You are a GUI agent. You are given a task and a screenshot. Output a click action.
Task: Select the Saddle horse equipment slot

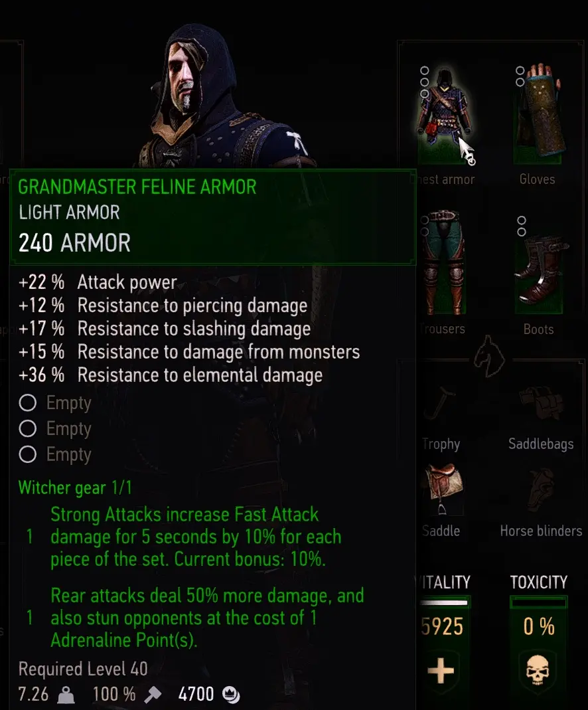[443, 489]
